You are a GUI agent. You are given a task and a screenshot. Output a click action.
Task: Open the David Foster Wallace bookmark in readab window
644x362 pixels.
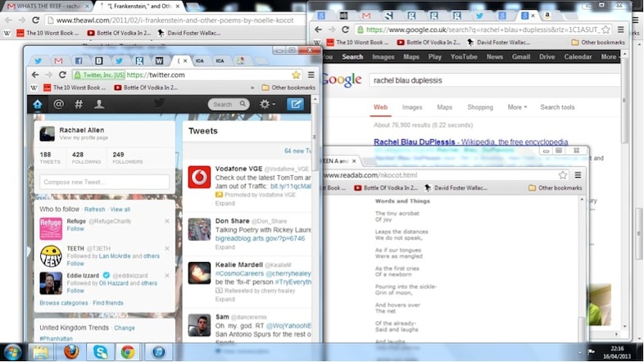click(456, 188)
